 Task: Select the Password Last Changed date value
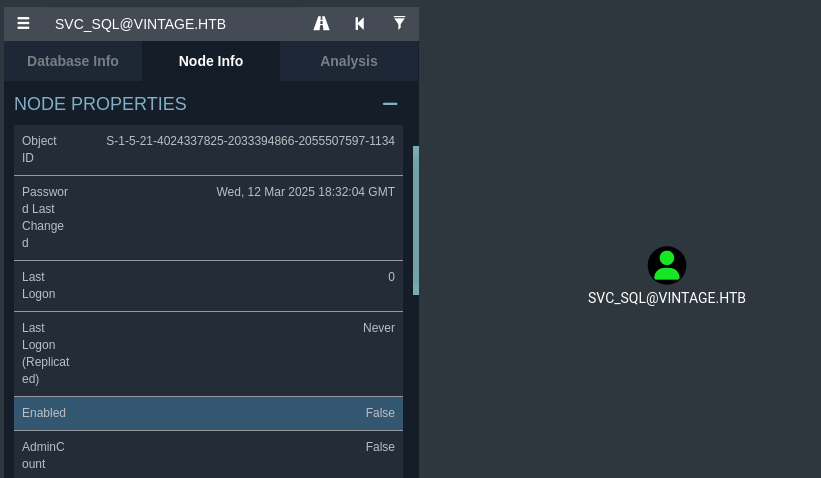pos(305,192)
